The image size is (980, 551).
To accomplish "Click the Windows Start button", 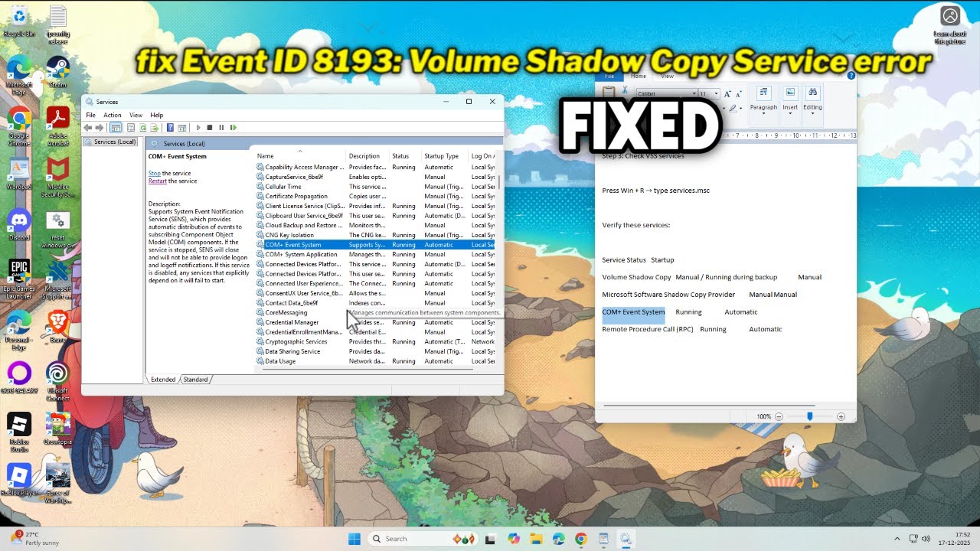I will click(x=354, y=539).
